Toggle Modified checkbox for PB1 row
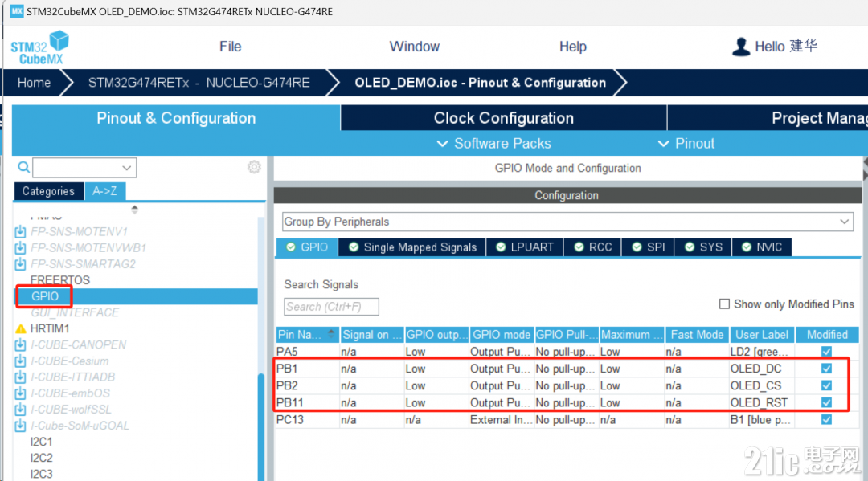Image resolution: width=868 pixels, height=481 pixels. [x=826, y=369]
